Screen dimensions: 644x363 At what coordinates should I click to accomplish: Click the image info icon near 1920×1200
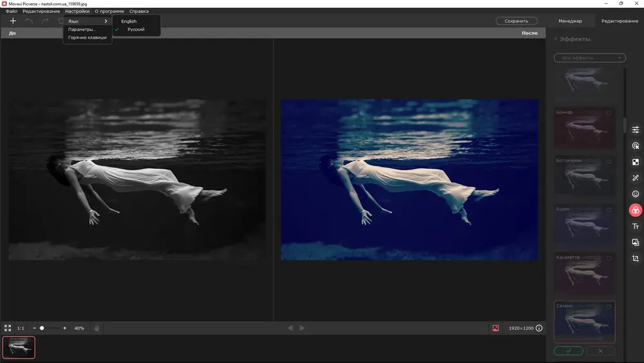[539, 328]
